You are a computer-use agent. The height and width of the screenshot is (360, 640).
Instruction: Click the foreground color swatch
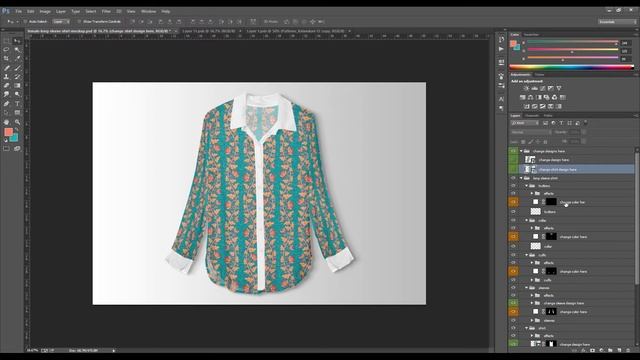pyautogui.click(x=8, y=132)
